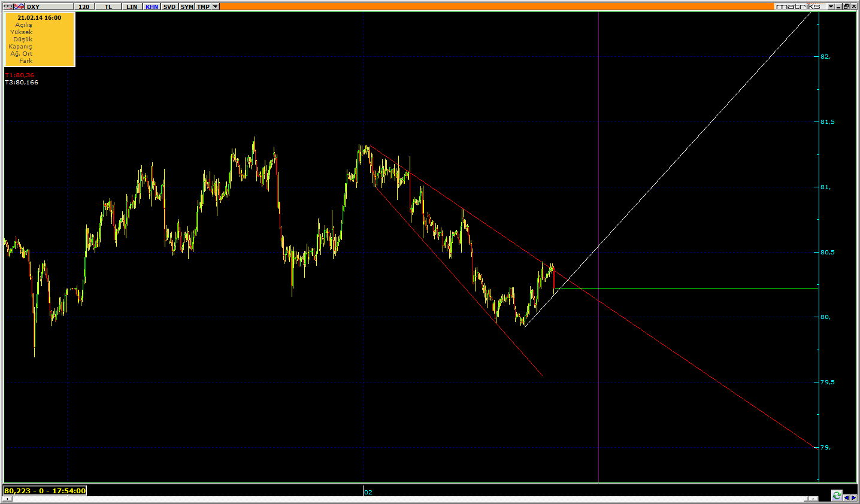Click the candlestick bar icon in the toolbar
860x504 pixels.
tap(8, 7)
